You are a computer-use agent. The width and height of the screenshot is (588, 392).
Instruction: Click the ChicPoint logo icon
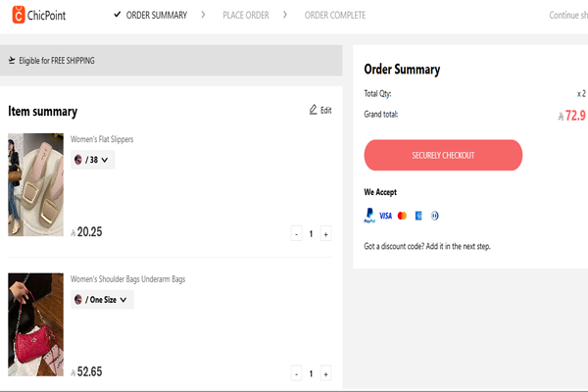[18, 14]
